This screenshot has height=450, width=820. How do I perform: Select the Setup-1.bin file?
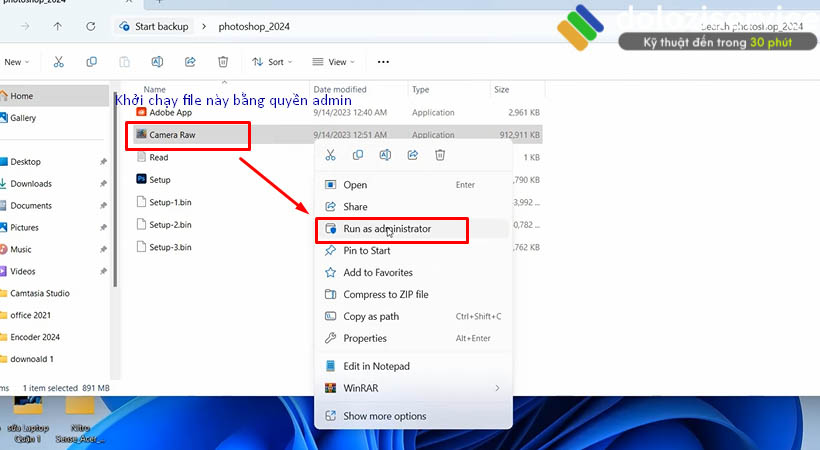170,202
